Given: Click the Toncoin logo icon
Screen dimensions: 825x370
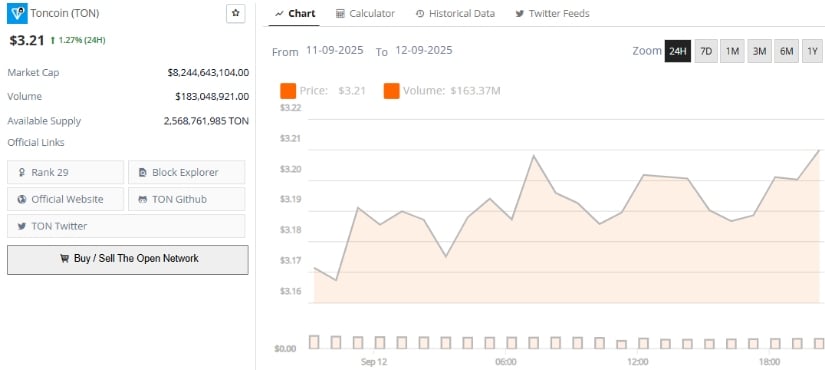Looking at the screenshot, I should tap(17, 13).
